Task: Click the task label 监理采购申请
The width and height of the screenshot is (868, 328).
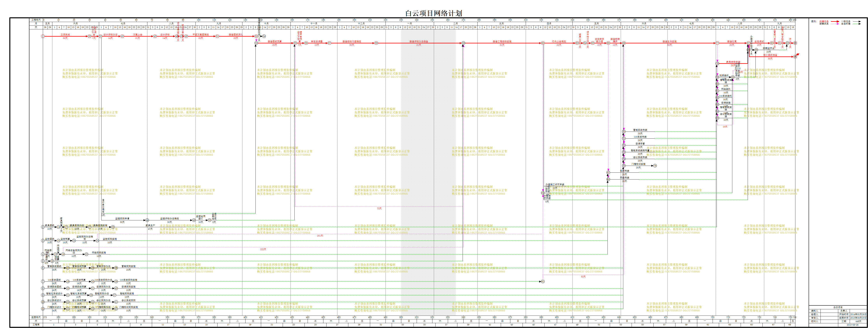Action: [x=122, y=219]
